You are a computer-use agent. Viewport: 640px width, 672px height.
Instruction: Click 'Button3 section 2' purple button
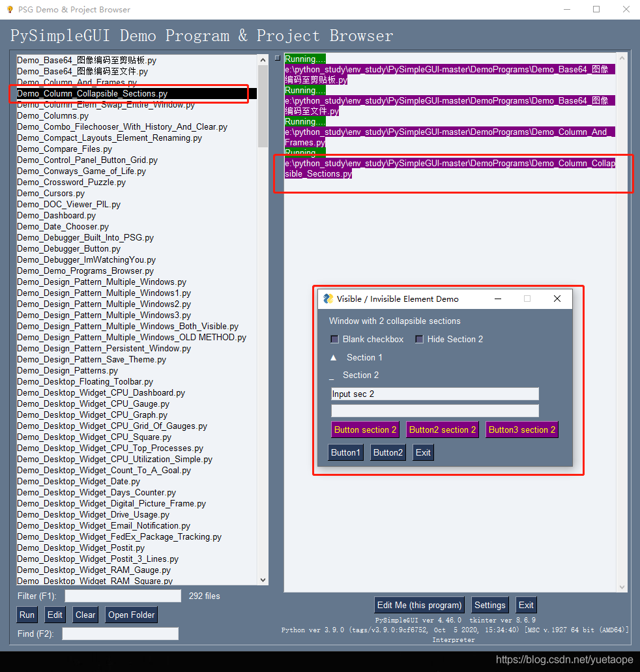click(x=521, y=430)
